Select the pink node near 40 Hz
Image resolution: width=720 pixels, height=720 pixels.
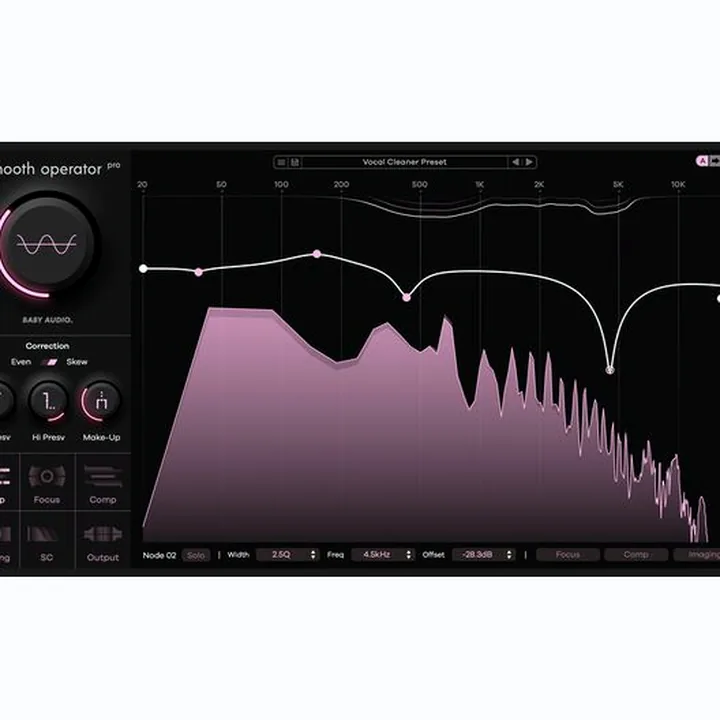click(198, 272)
